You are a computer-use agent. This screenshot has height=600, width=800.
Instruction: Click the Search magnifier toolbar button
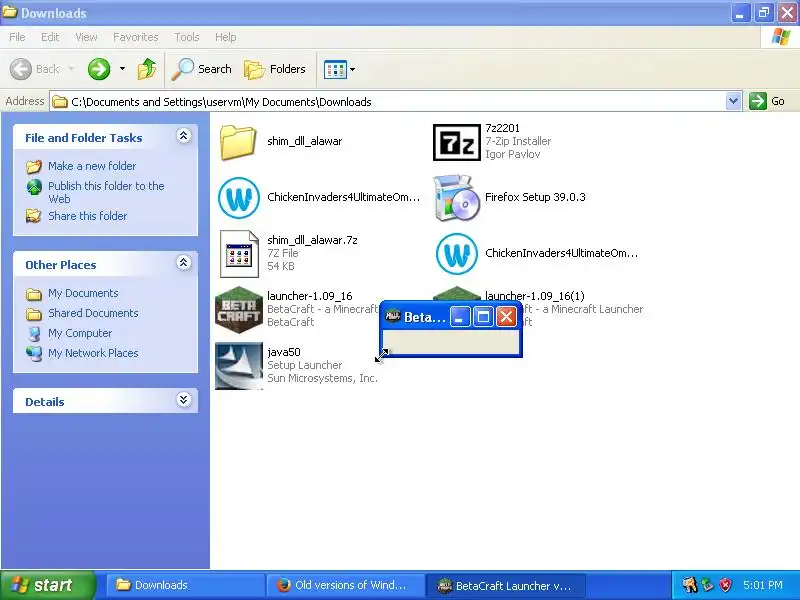click(202, 69)
